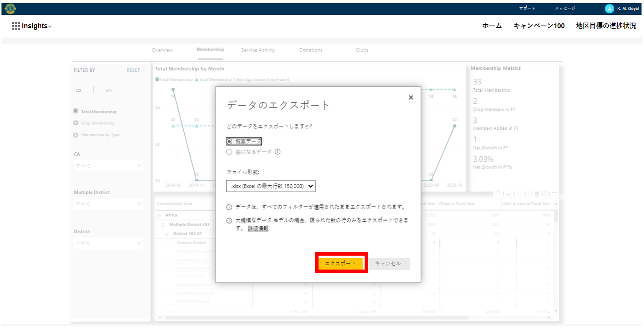The width and height of the screenshot is (644, 330).
Task: Click the info icon beside 基になるデータ
Action: coord(277,152)
